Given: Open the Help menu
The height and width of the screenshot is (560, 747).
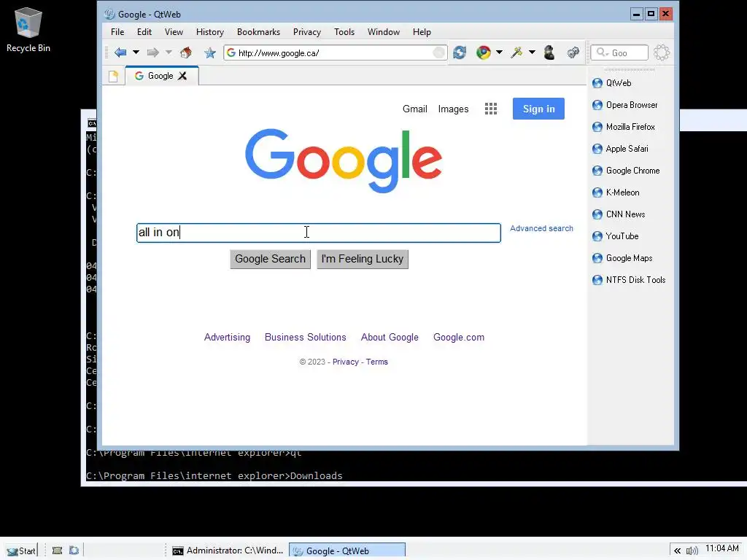Looking at the screenshot, I should click(422, 32).
